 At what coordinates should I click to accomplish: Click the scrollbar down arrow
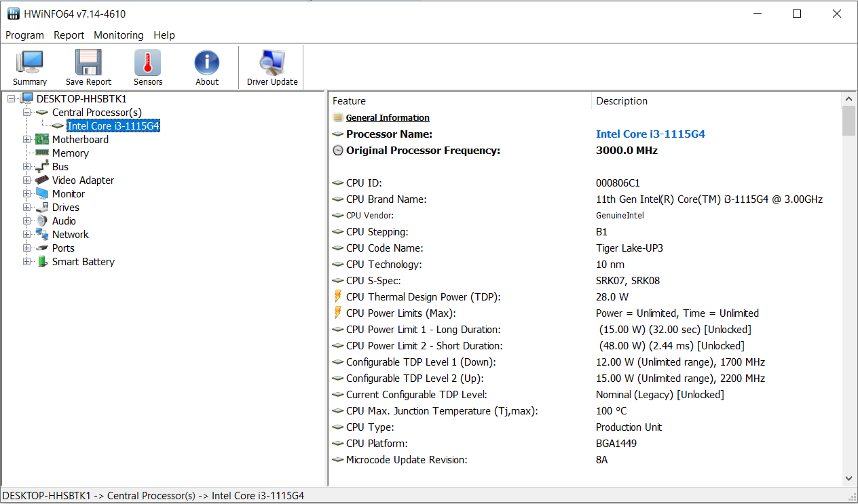(x=848, y=478)
